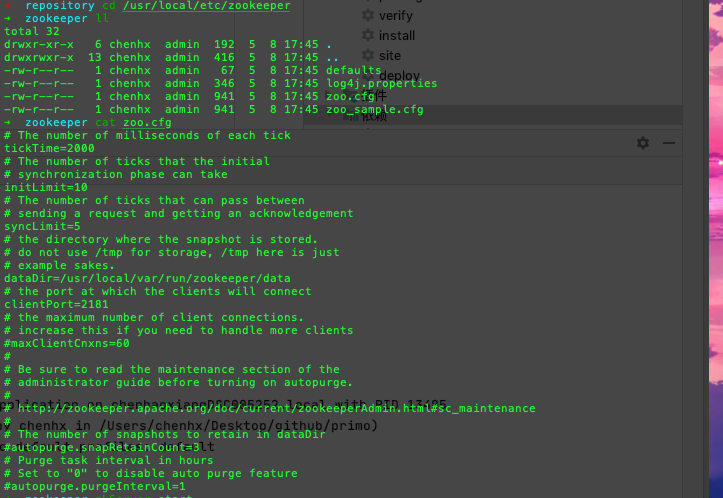Hide the tool window with the dash icon
Image resolution: width=723 pixels, height=498 pixels.
pos(669,143)
